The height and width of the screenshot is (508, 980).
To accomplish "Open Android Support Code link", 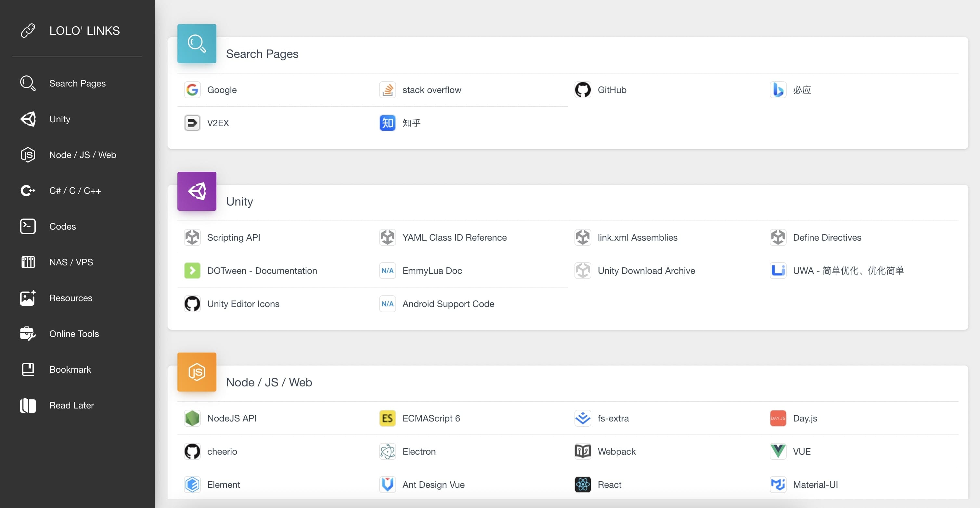I will [x=448, y=304].
